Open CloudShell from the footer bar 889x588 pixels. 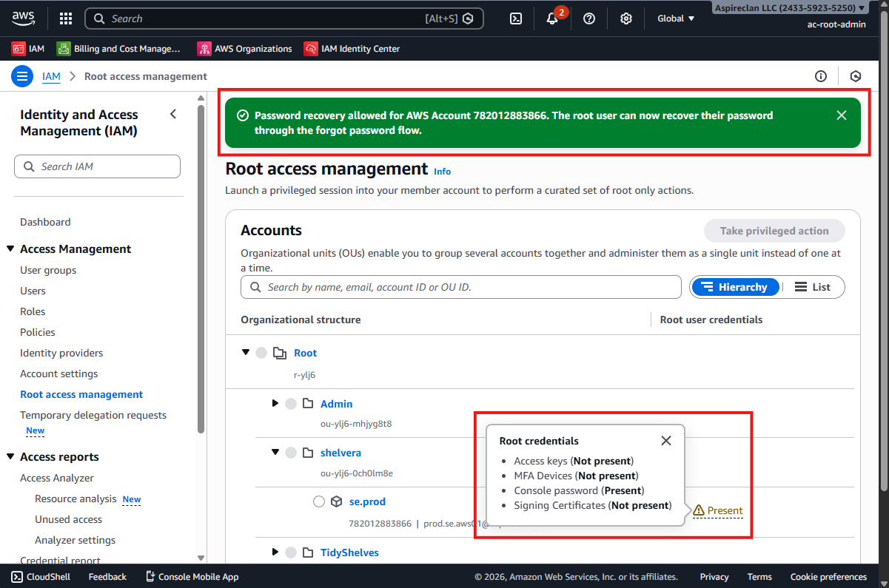coord(41,577)
